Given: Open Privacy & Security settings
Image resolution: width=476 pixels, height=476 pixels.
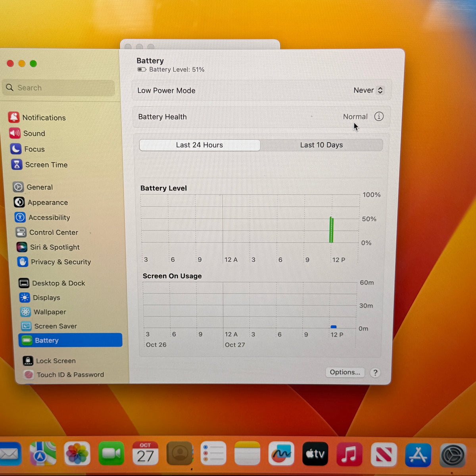Looking at the screenshot, I should 54,262.
